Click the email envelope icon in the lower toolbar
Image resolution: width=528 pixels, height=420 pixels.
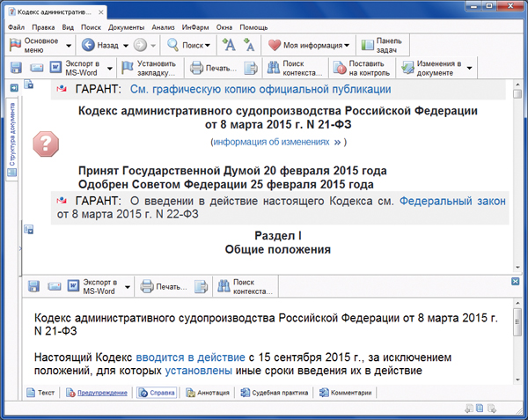(55, 286)
